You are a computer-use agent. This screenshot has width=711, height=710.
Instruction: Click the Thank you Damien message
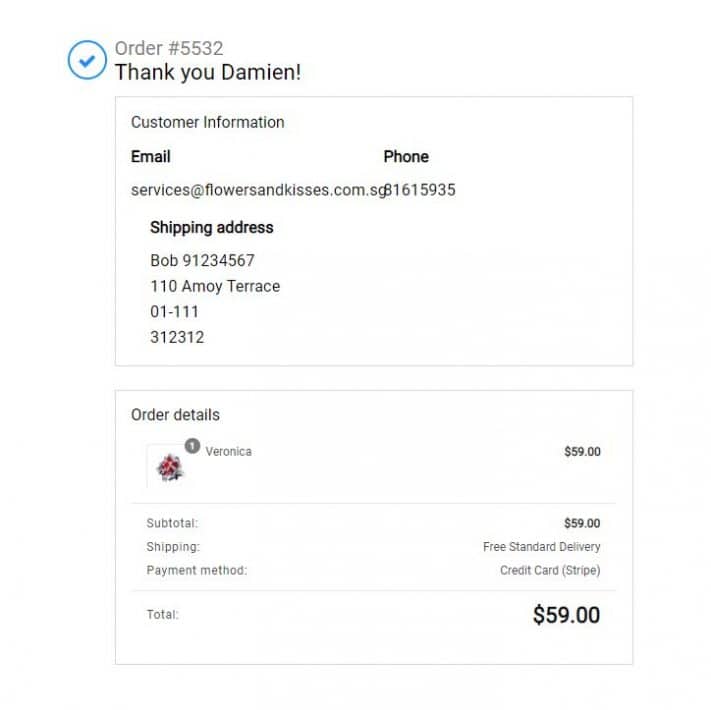pos(207,72)
